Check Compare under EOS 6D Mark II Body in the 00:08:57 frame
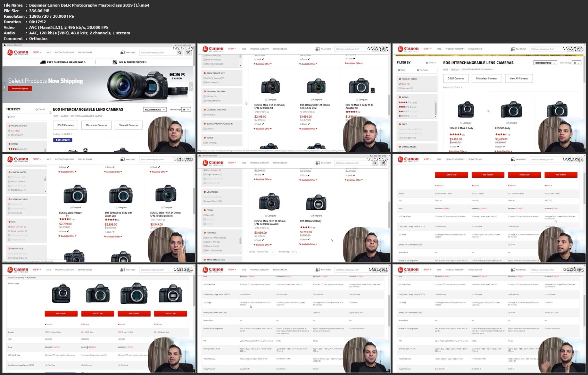588x375 pixels. pyautogui.click(x=312, y=216)
